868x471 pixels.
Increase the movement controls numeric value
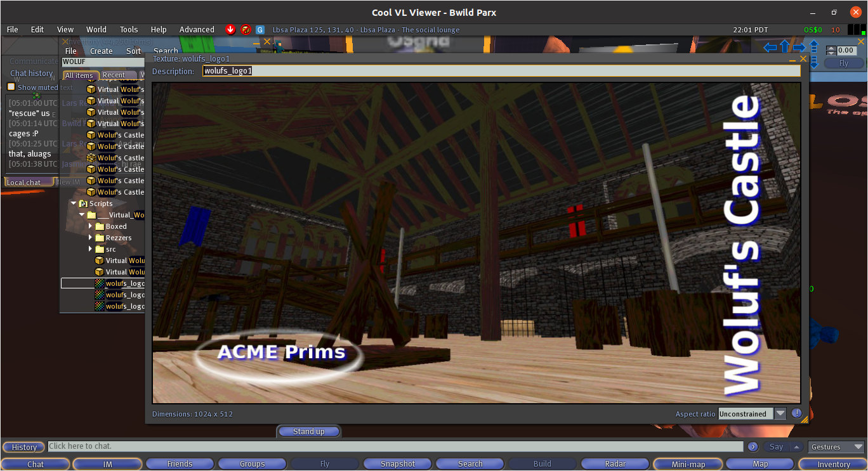[x=831, y=48]
